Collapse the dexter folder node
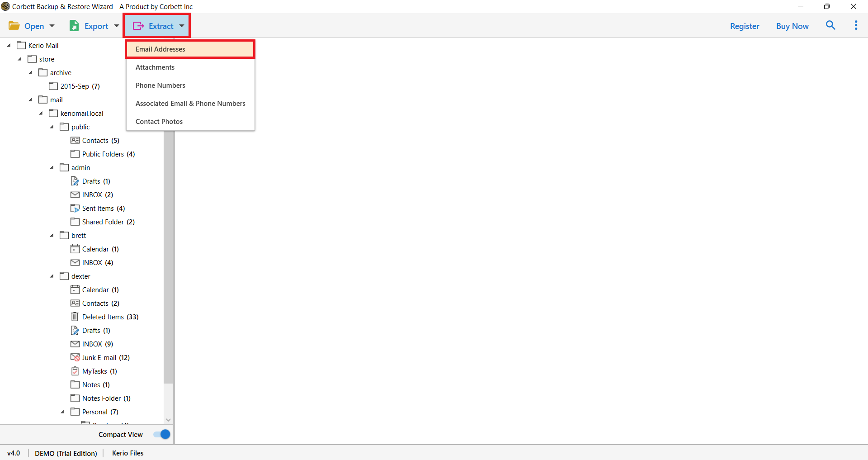The image size is (868, 460). point(52,276)
